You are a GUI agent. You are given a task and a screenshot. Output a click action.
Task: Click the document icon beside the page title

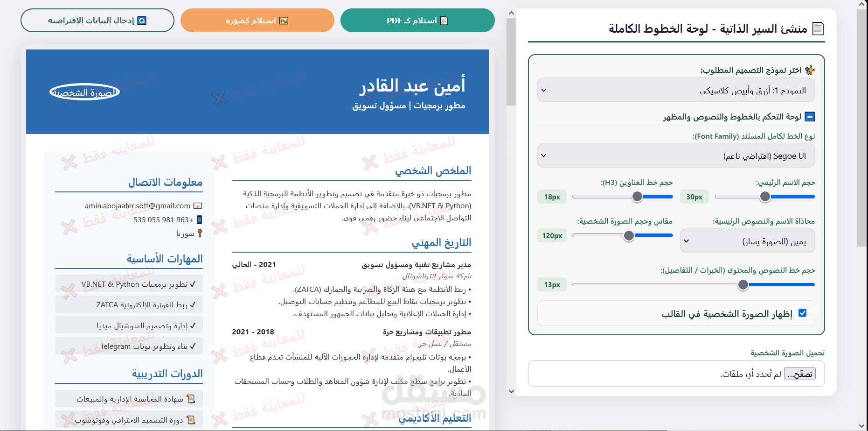(818, 29)
